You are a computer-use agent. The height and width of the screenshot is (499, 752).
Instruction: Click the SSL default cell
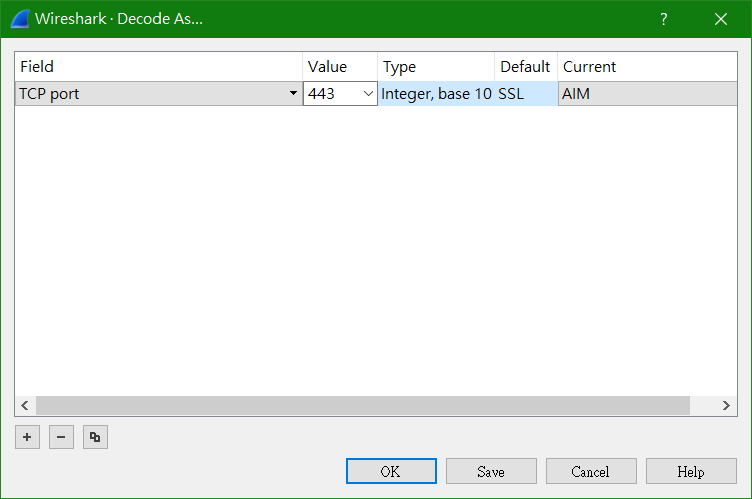pos(526,94)
